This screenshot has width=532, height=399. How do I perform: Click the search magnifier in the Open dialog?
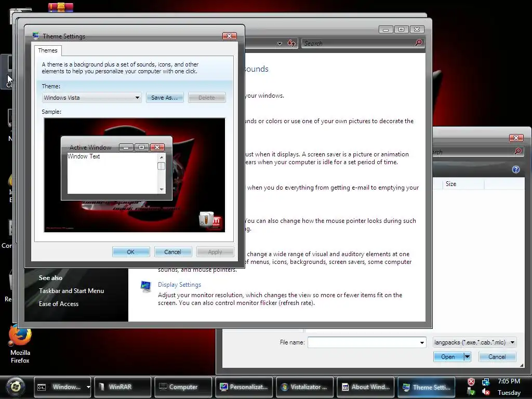click(x=518, y=151)
